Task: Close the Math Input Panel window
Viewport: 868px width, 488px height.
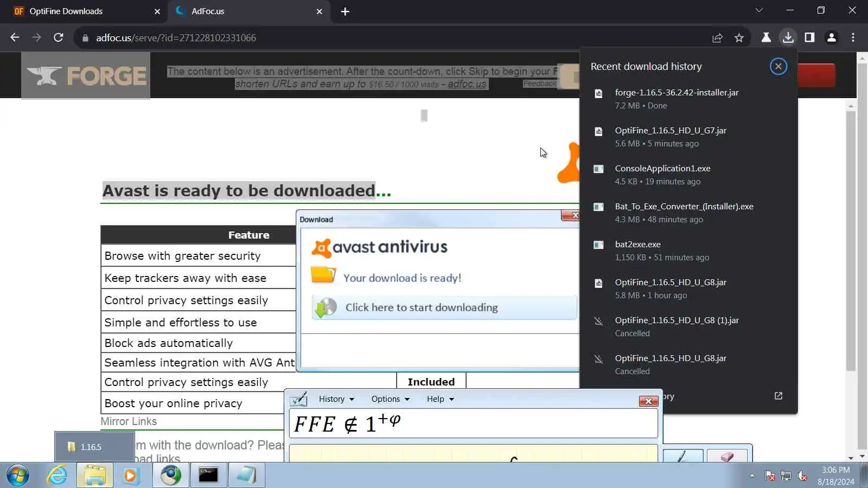Action: tap(648, 401)
